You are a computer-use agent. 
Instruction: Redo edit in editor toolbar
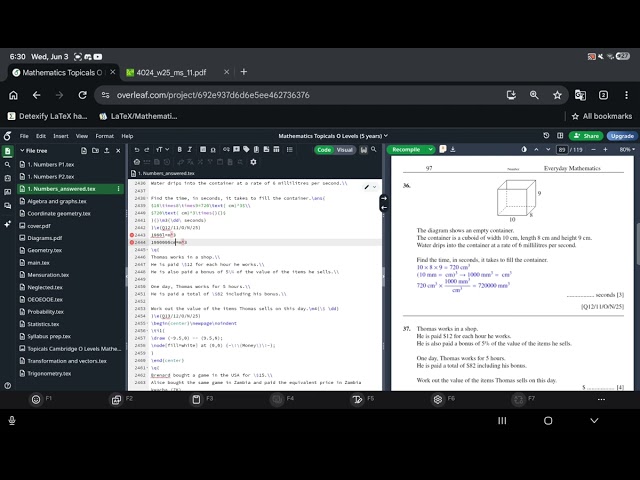tap(147, 150)
